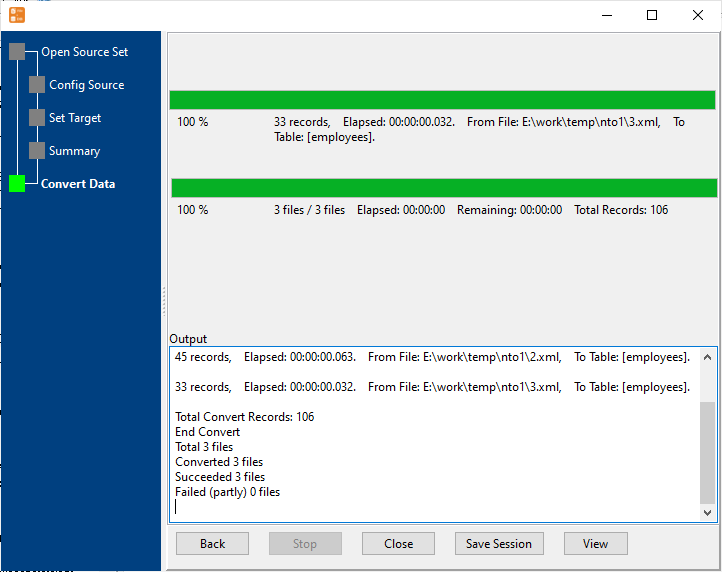Click the gray square icon beside Summary
Image resolution: width=722 pixels, height=572 pixels.
click(x=37, y=151)
